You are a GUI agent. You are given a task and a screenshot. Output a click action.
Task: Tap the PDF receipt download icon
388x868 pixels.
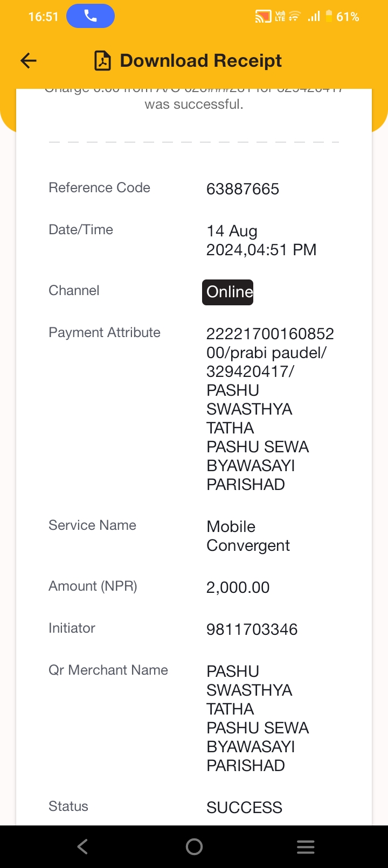[x=102, y=61]
